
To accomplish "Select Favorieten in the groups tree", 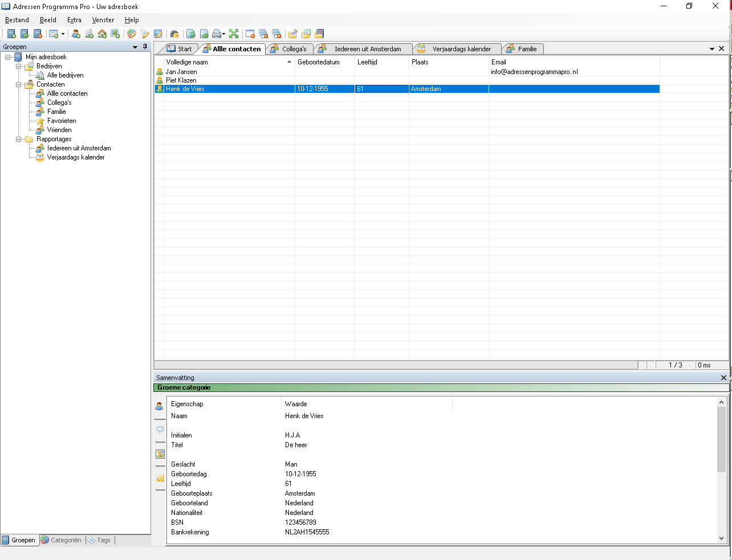I will pos(62,121).
